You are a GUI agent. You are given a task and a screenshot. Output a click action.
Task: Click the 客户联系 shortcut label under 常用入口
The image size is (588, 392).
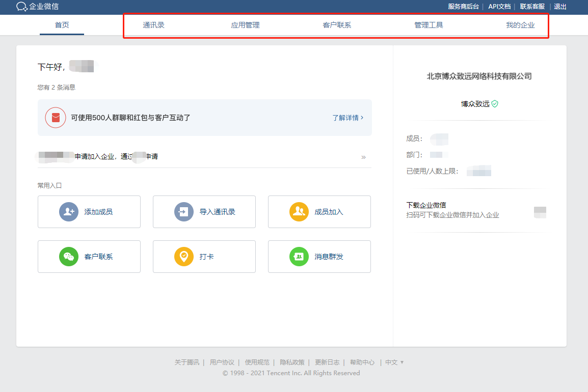(98, 257)
